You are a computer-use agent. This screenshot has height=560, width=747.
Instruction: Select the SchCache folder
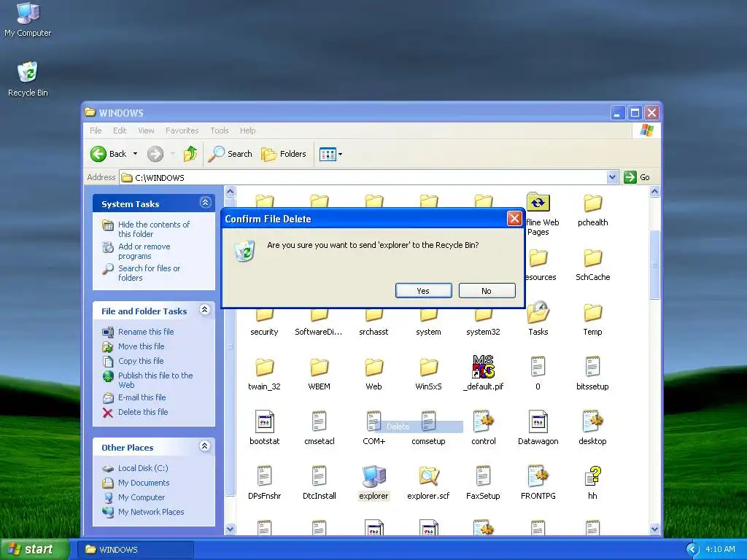[592, 264]
